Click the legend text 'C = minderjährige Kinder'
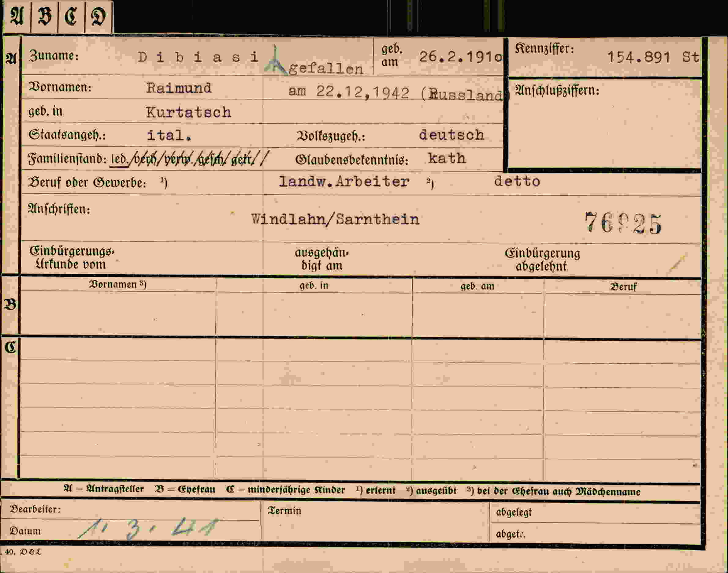This screenshot has width=728, height=573. pos(286,490)
